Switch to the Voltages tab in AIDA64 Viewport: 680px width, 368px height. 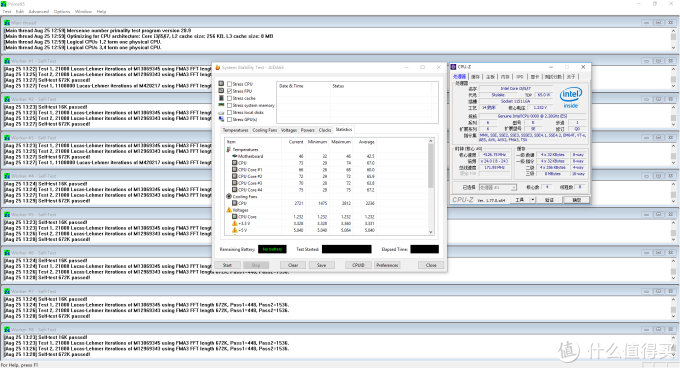tap(289, 130)
